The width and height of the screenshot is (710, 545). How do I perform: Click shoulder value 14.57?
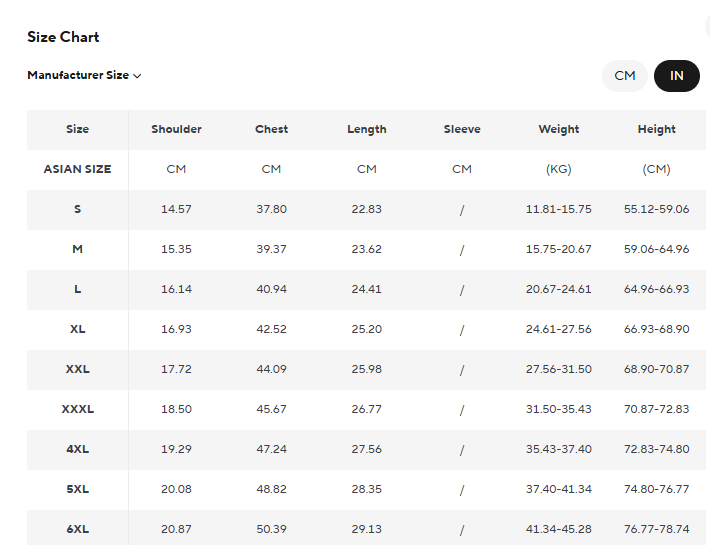point(176,209)
